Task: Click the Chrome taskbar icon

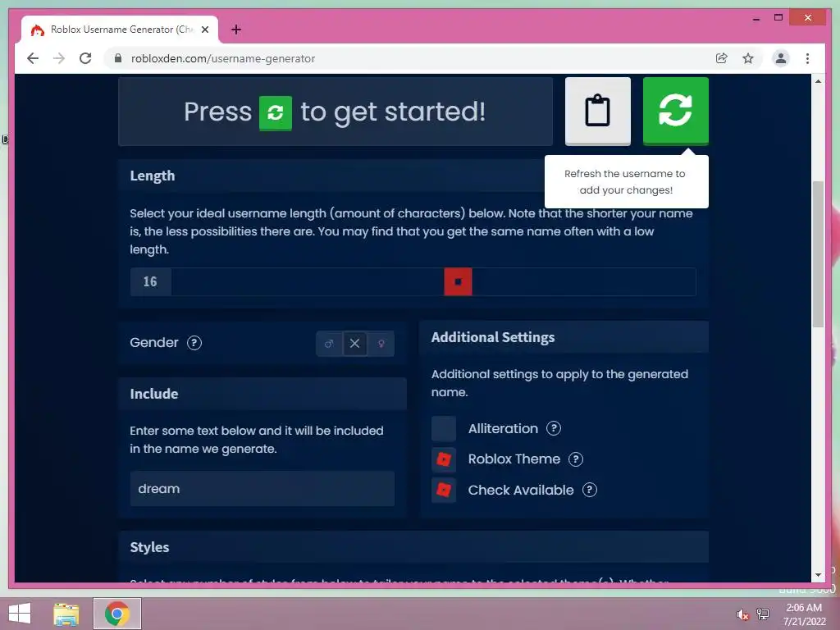Action: 117,614
